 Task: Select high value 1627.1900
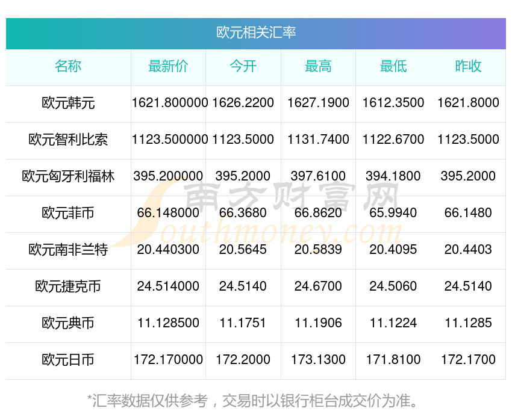319,103
